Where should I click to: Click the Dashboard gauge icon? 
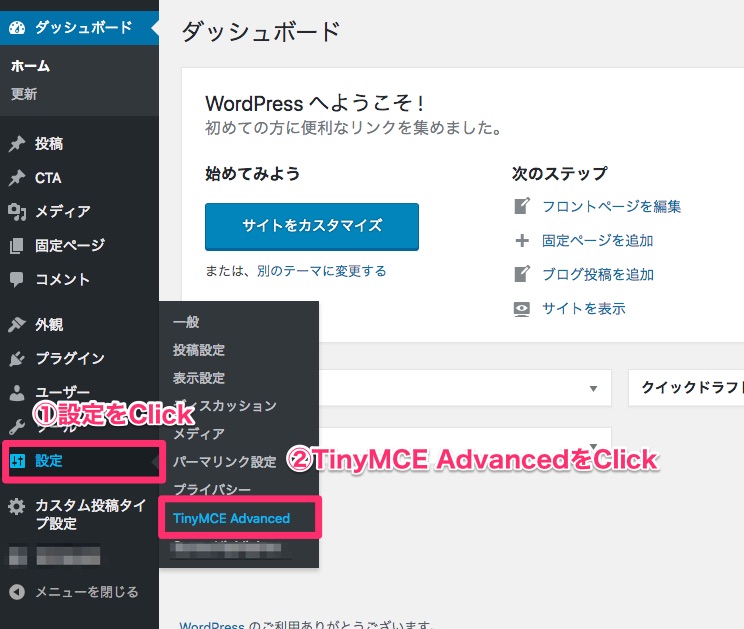click(17, 28)
